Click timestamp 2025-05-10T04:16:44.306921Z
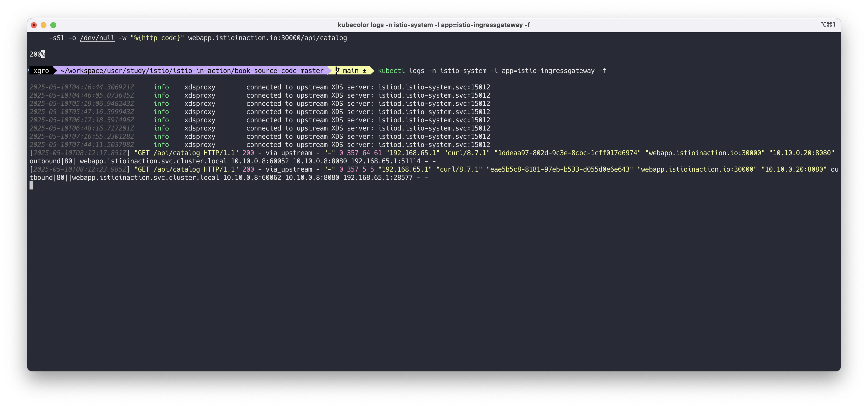This screenshot has height=407, width=868. tap(82, 87)
